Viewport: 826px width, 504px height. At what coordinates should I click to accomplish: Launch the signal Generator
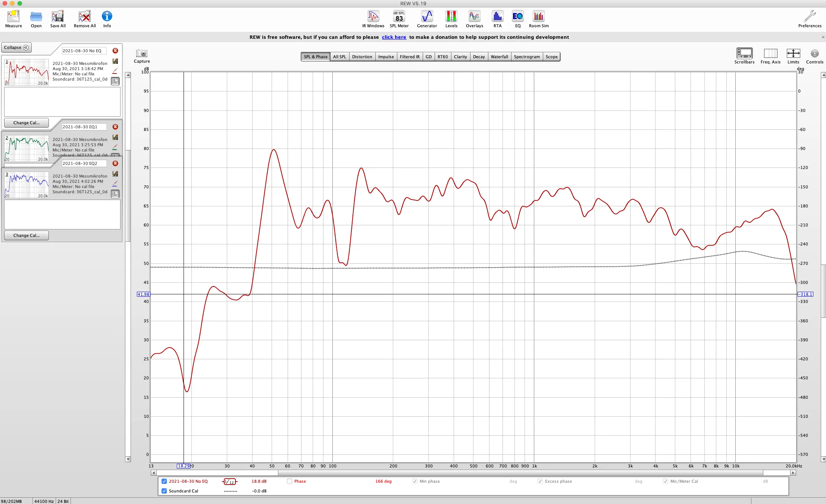[427, 17]
